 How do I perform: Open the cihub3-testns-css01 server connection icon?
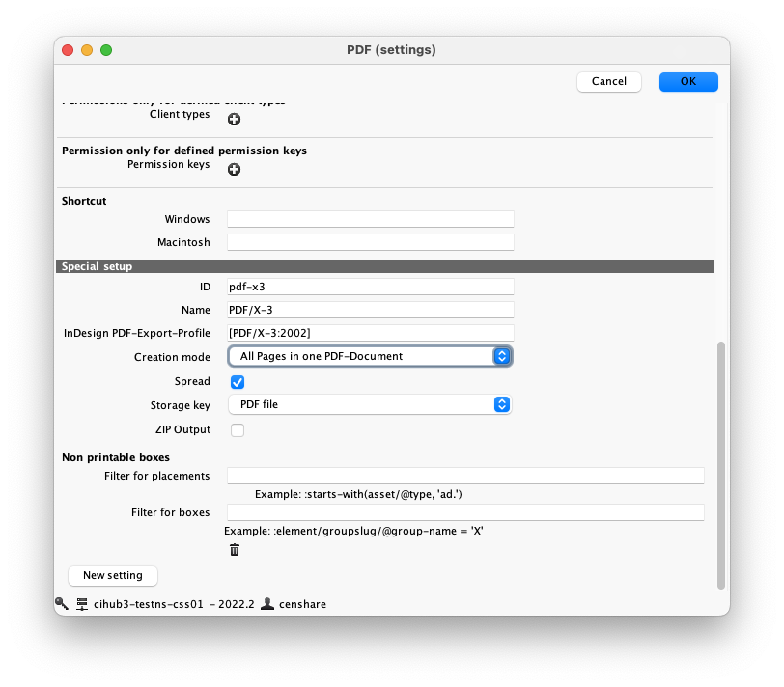pos(81,603)
